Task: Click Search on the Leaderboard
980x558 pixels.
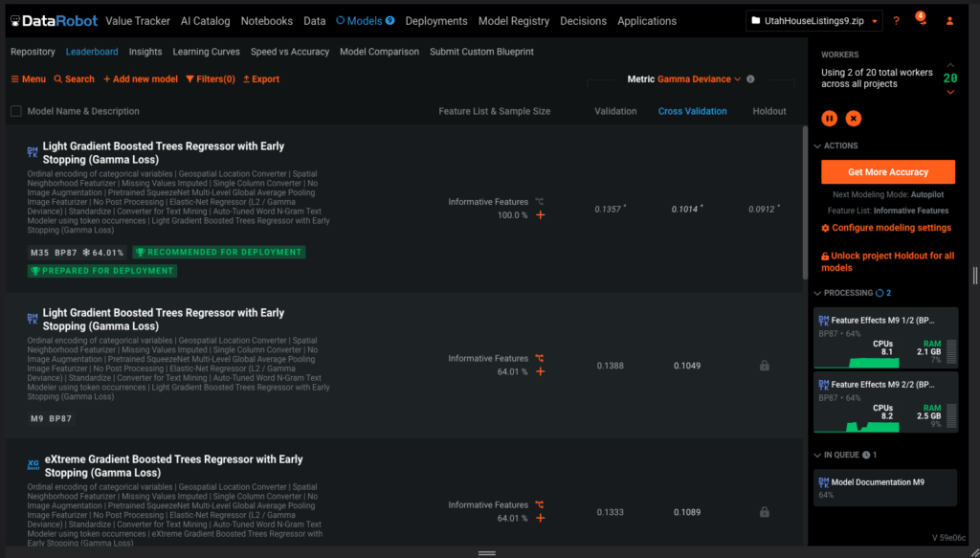Action: tap(74, 79)
